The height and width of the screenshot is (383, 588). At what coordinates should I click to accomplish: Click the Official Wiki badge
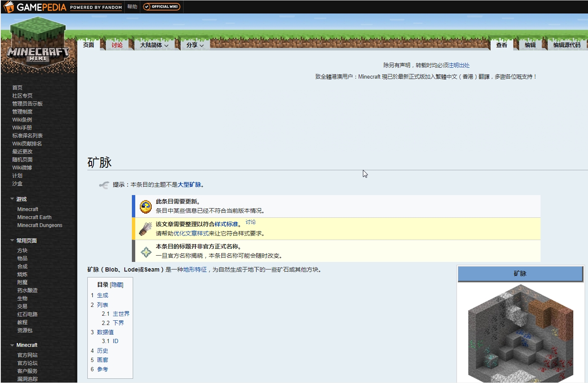162,7
